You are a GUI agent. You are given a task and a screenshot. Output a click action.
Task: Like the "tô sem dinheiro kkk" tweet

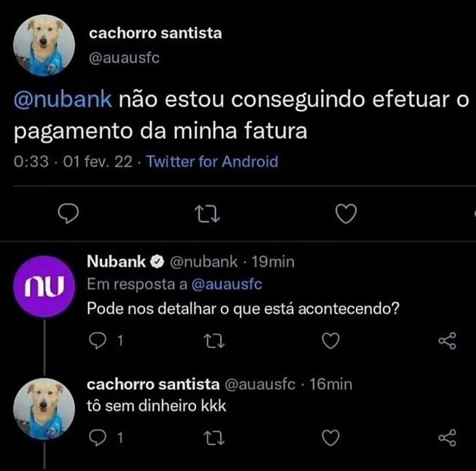click(331, 438)
